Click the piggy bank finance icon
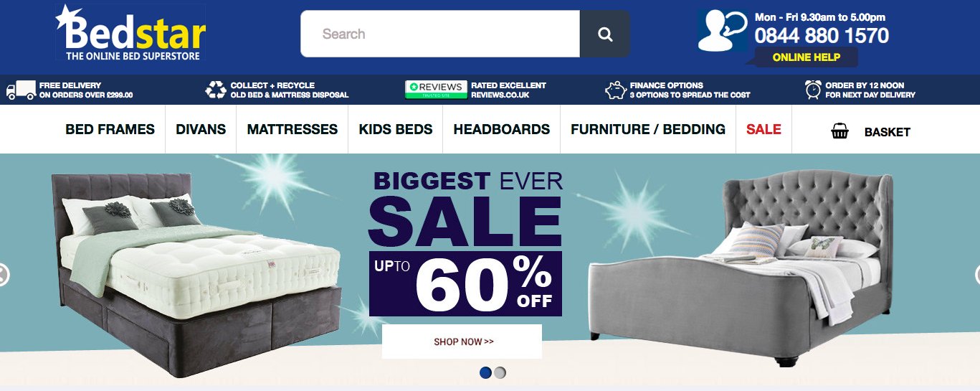The image size is (980, 391). point(616,90)
